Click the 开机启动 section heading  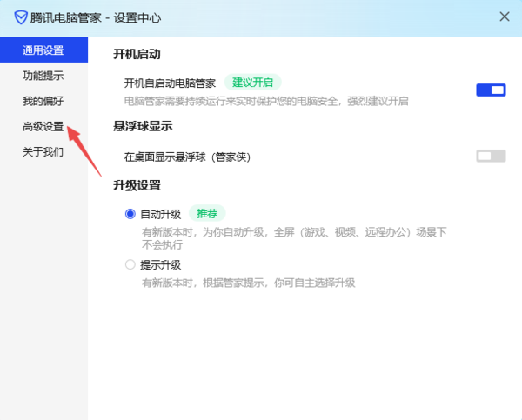pyautogui.click(x=137, y=54)
